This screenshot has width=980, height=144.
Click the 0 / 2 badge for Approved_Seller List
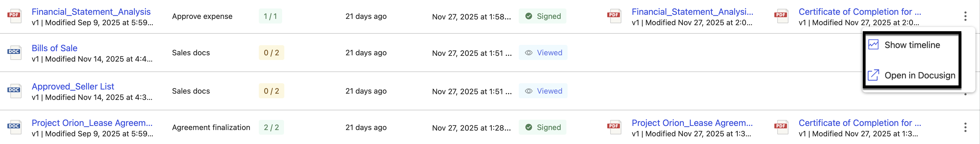click(271, 91)
